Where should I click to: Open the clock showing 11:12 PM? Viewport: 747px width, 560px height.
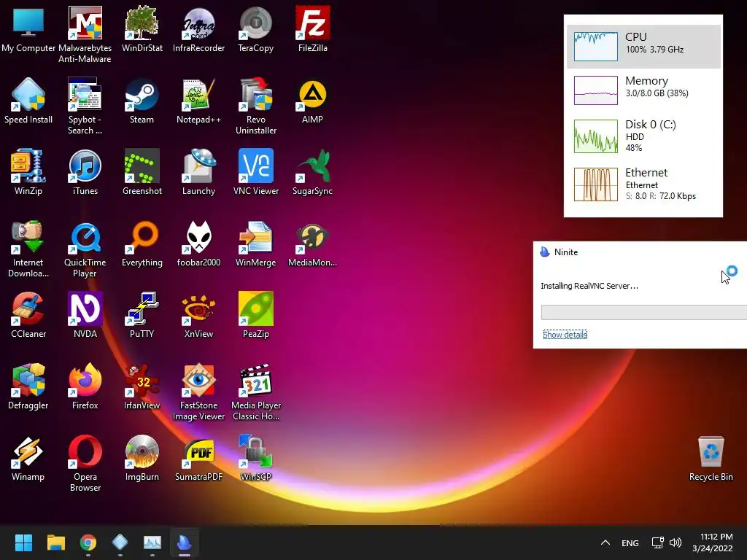(712, 542)
